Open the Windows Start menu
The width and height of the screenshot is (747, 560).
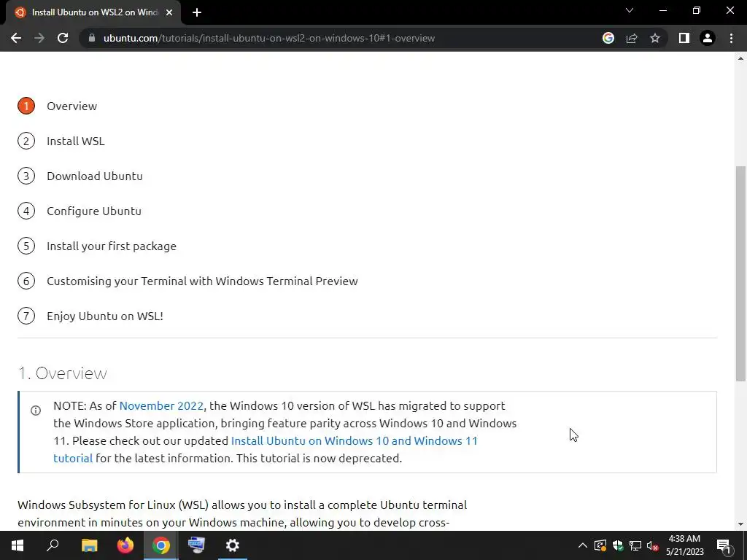pyautogui.click(x=18, y=545)
